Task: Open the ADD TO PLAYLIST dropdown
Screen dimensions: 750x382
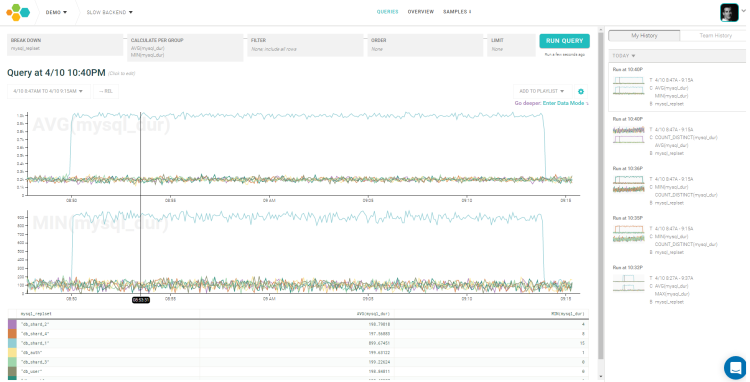Action: [x=542, y=91]
